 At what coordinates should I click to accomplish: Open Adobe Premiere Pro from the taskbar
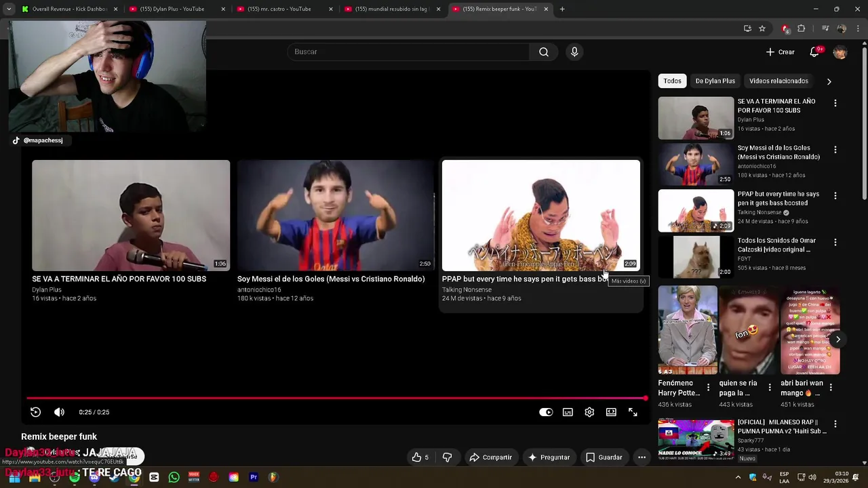click(254, 477)
